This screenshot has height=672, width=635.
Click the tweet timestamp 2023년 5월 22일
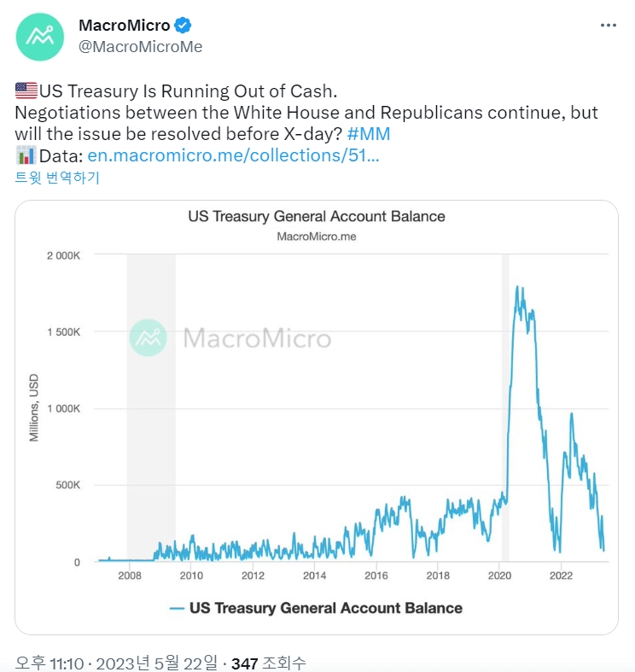click(157, 663)
